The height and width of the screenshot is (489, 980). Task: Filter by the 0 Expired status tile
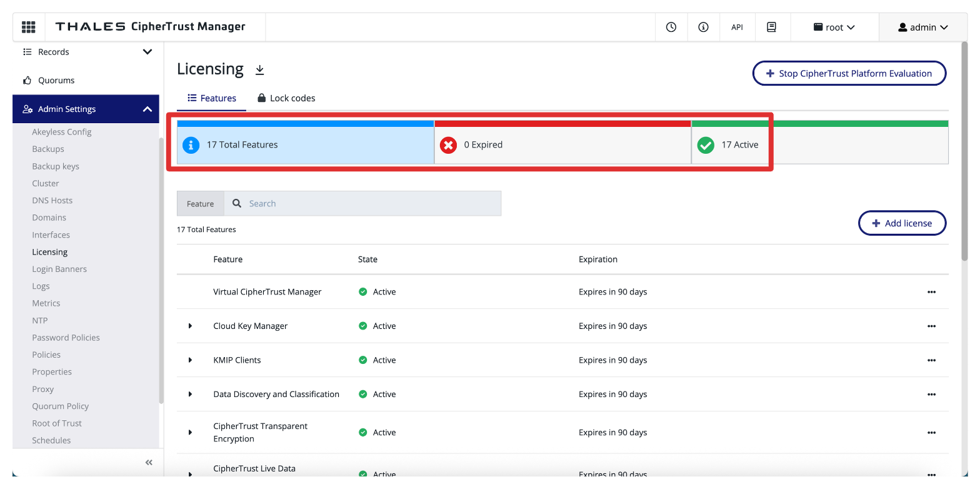tap(562, 145)
